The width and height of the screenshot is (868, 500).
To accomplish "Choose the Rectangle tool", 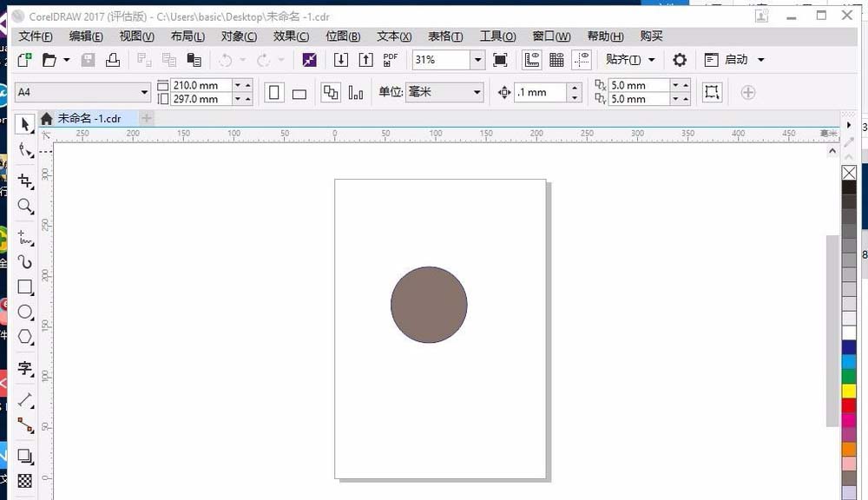I will [x=25, y=286].
